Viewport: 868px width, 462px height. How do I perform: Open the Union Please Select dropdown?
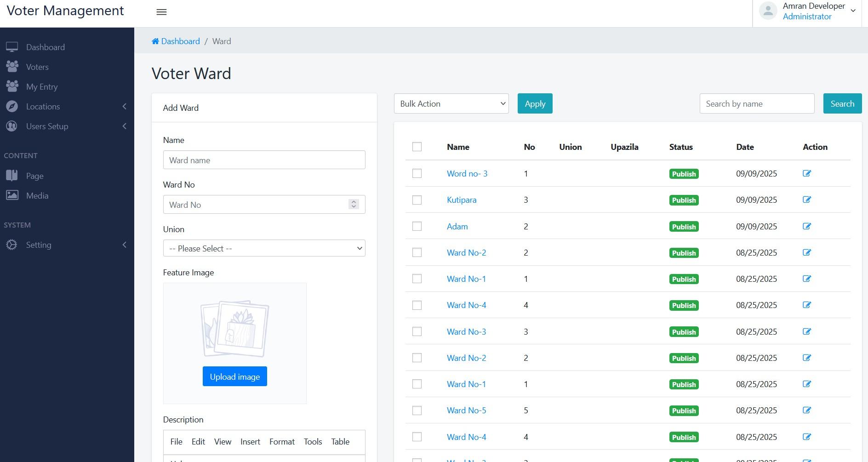(x=264, y=248)
